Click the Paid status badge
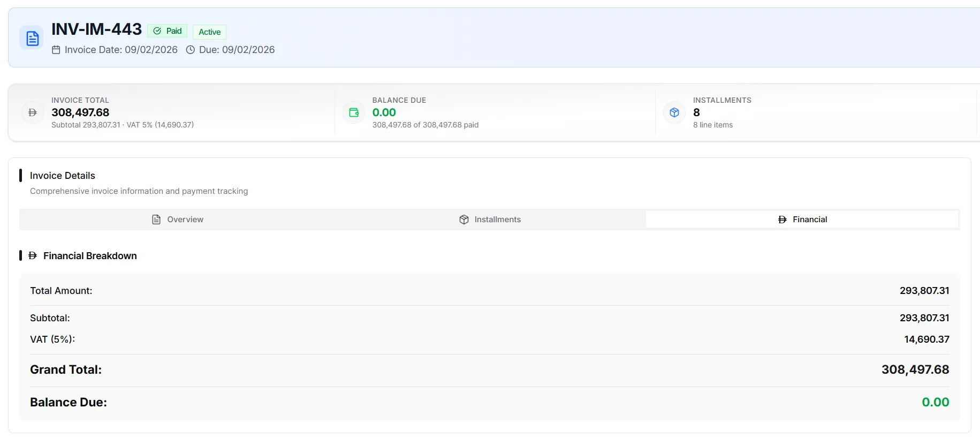 click(x=168, y=31)
